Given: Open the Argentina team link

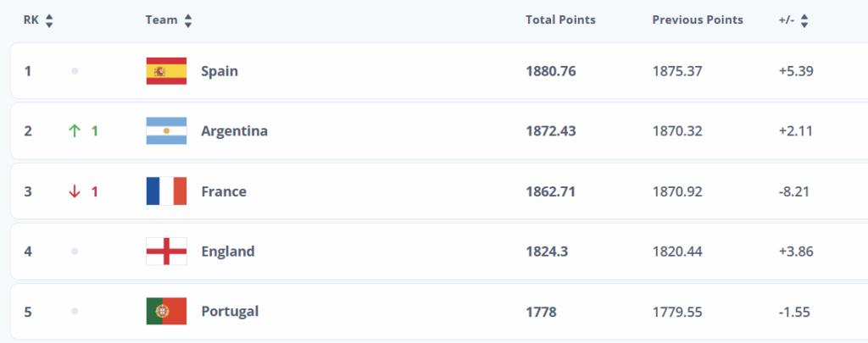Looking at the screenshot, I should pos(234,131).
